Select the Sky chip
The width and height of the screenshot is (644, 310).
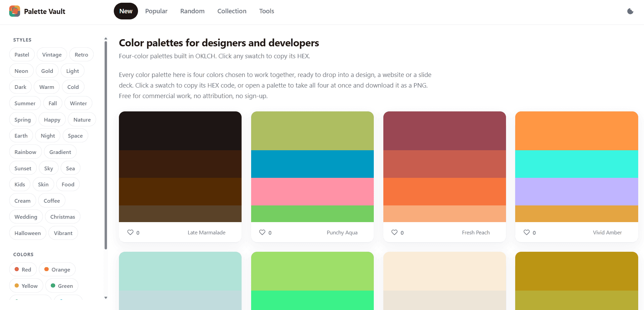coord(49,168)
